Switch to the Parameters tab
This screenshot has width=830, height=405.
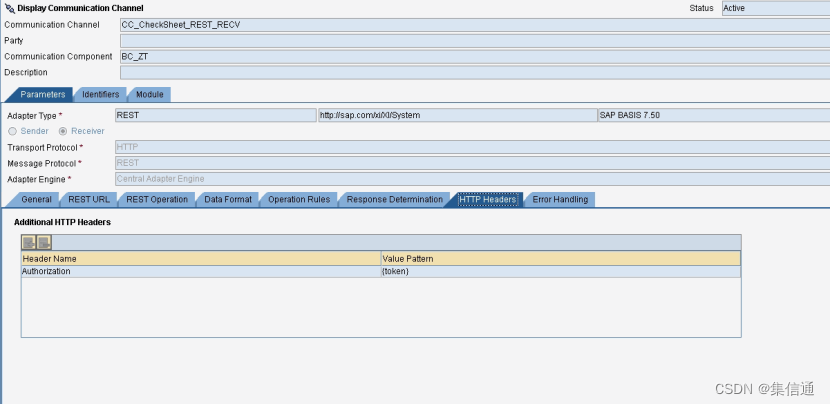point(42,94)
